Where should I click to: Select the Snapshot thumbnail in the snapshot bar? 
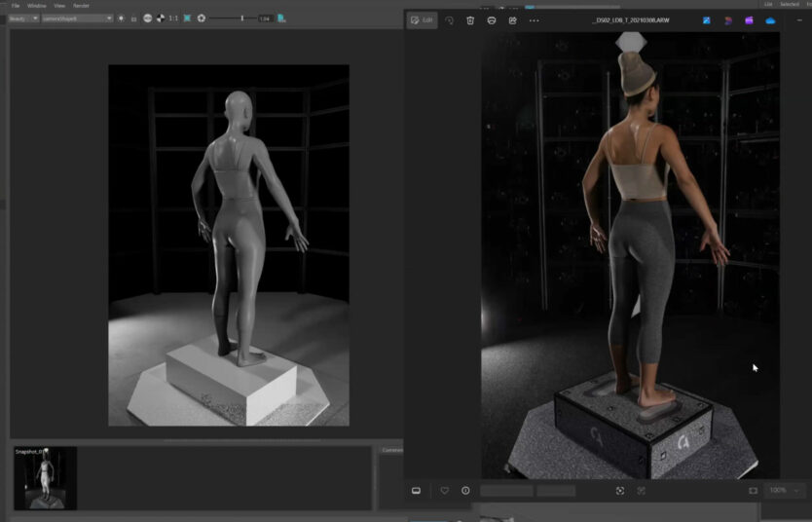point(46,478)
